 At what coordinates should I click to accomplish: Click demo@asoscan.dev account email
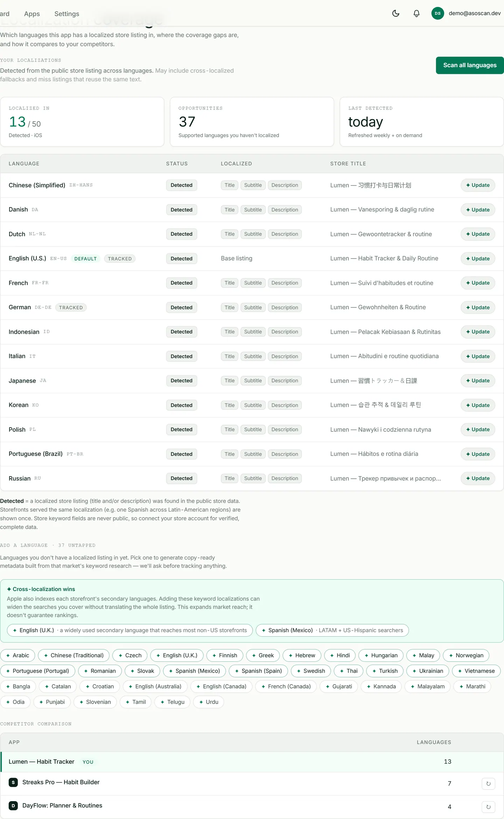tap(475, 13)
